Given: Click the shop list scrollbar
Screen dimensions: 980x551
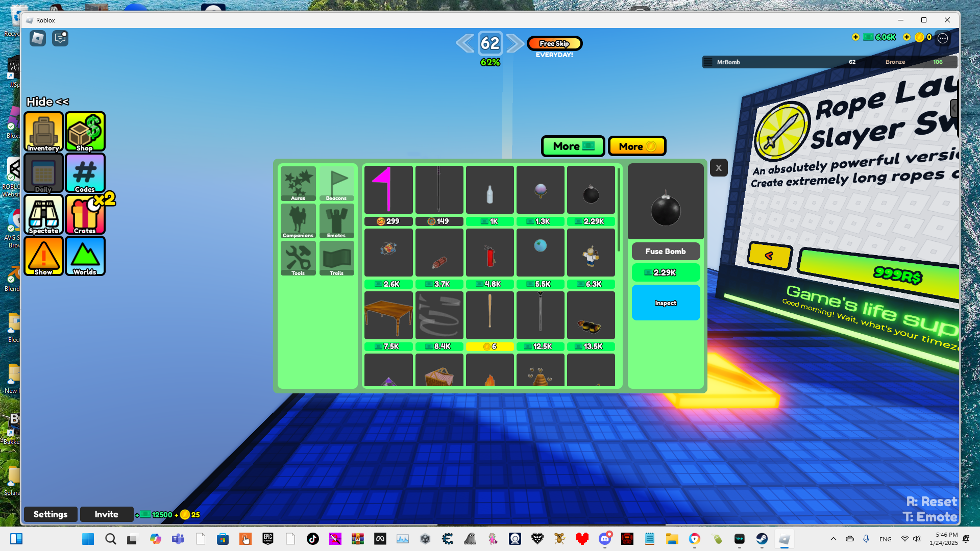Looking at the screenshot, I should (619, 209).
